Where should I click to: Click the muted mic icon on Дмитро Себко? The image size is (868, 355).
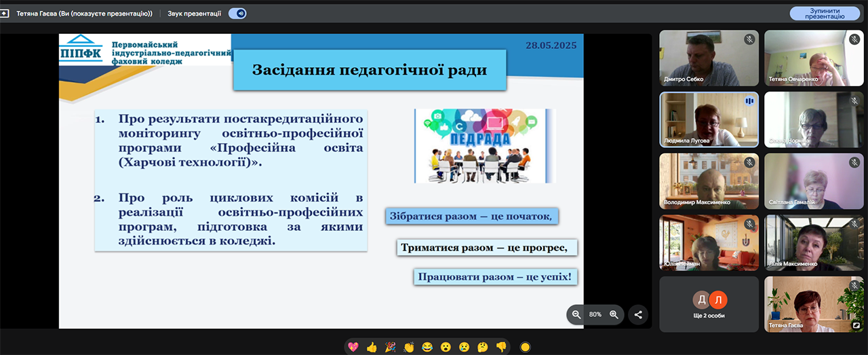pyautogui.click(x=749, y=39)
